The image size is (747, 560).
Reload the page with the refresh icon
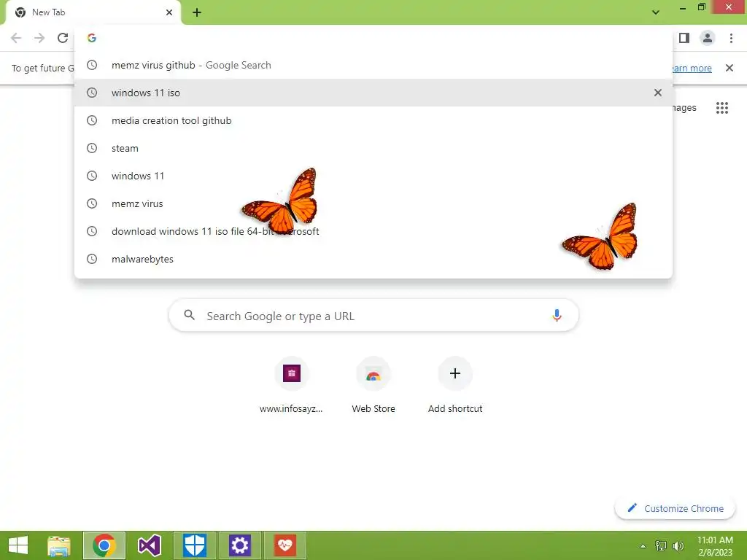63,38
